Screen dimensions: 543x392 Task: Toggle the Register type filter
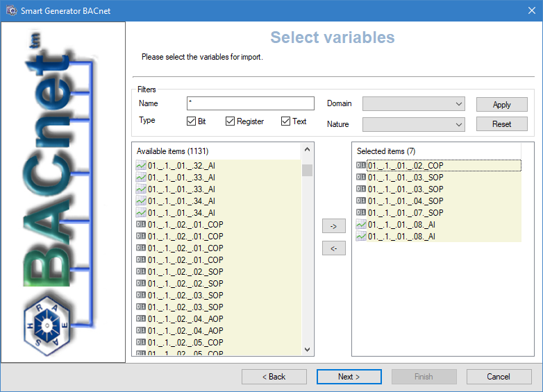pyautogui.click(x=231, y=121)
